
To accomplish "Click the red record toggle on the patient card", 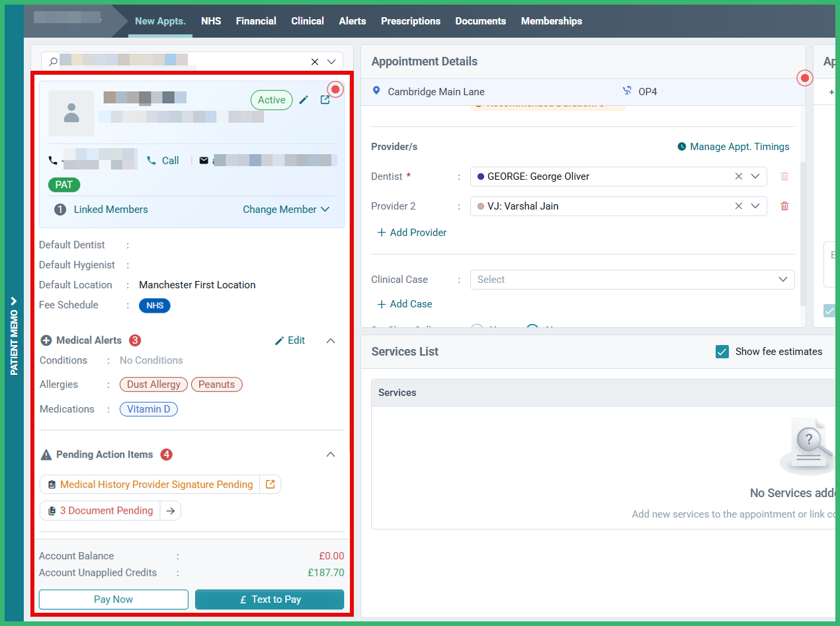I will pyautogui.click(x=335, y=89).
